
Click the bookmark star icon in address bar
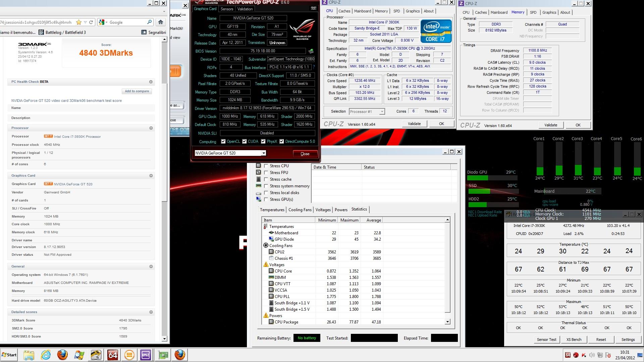(x=79, y=22)
